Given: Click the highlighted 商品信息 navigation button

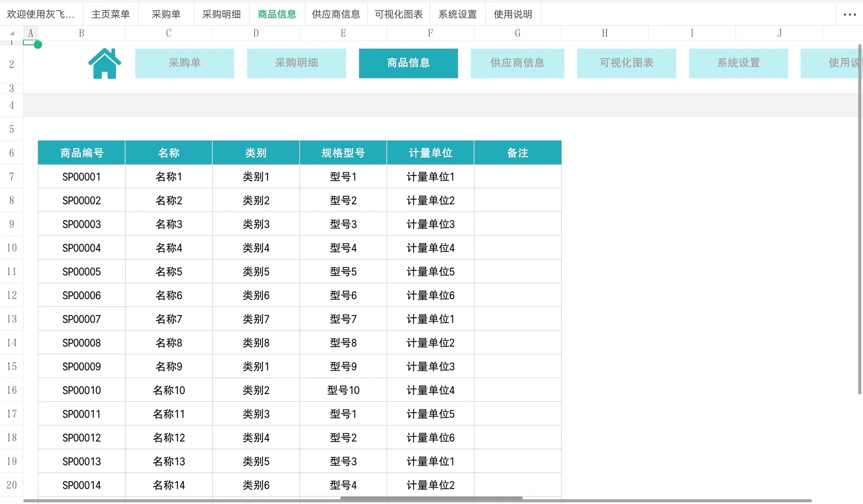Looking at the screenshot, I should 408,63.
